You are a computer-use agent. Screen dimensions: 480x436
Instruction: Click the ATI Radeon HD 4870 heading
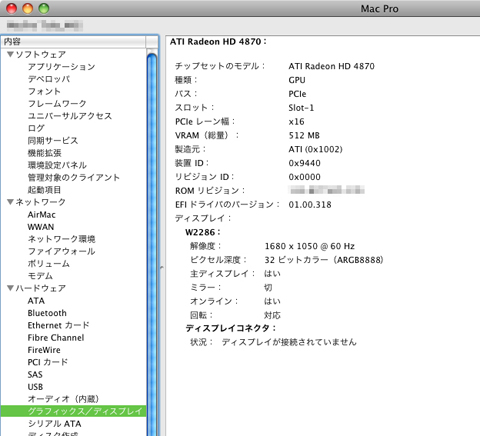click(x=218, y=42)
